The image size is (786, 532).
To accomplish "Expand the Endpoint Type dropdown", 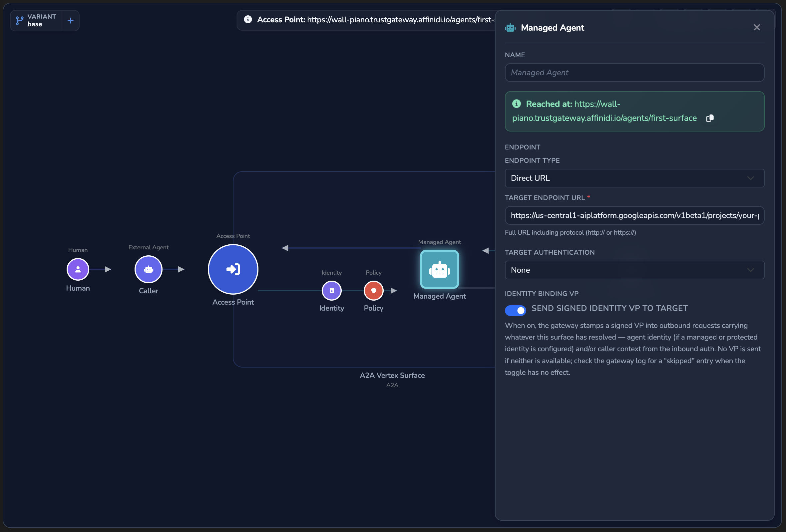I will click(634, 178).
